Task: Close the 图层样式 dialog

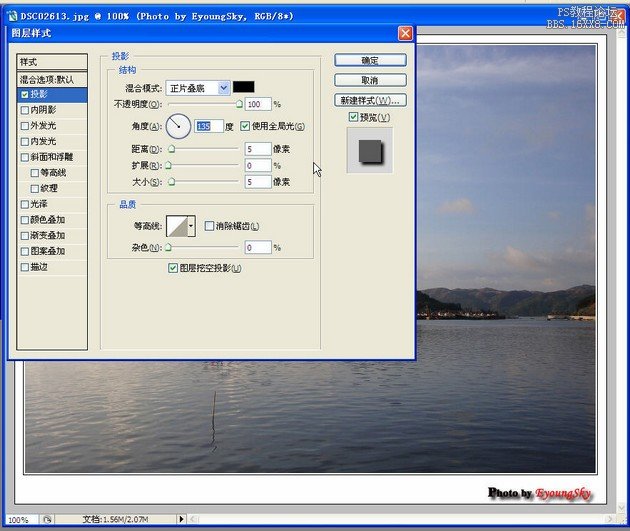Action: pos(405,33)
